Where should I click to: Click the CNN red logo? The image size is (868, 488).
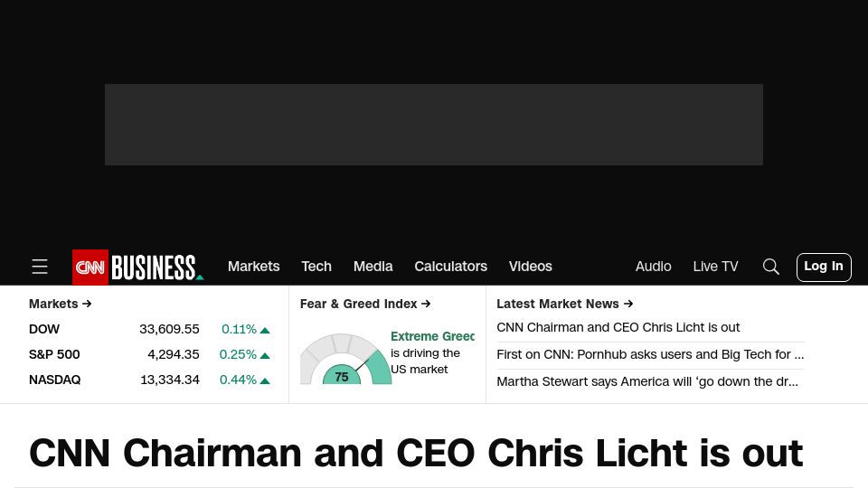click(90, 267)
